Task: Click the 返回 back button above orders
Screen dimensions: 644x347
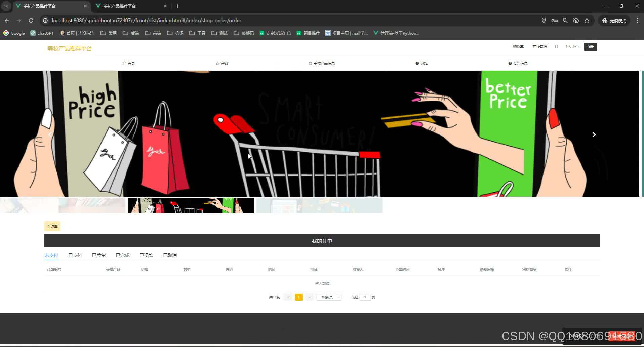Action: pyautogui.click(x=52, y=226)
